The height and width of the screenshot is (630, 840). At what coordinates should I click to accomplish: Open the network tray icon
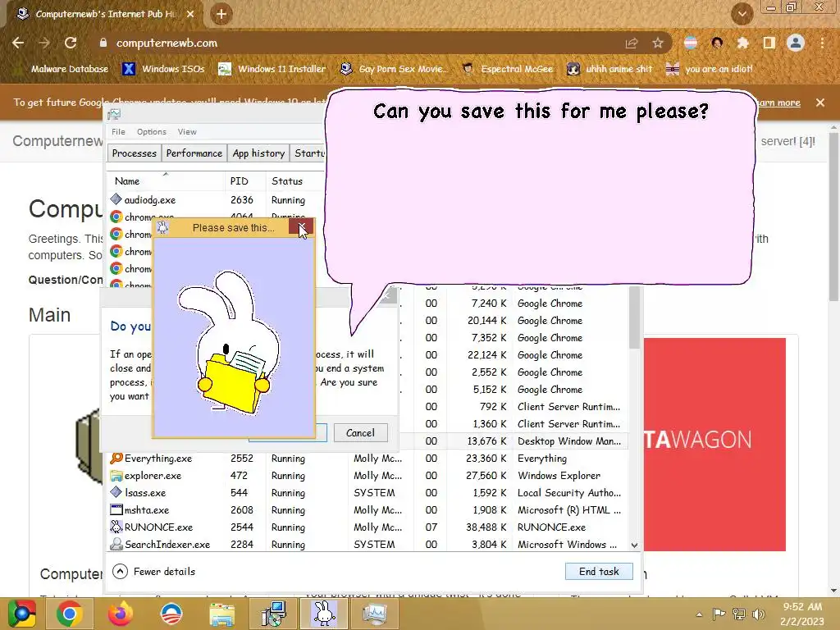739,614
